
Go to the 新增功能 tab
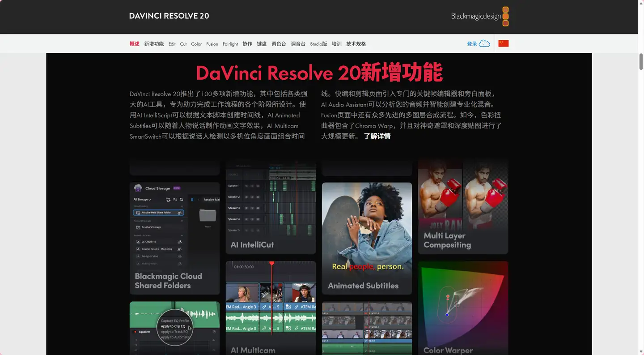click(154, 44)
